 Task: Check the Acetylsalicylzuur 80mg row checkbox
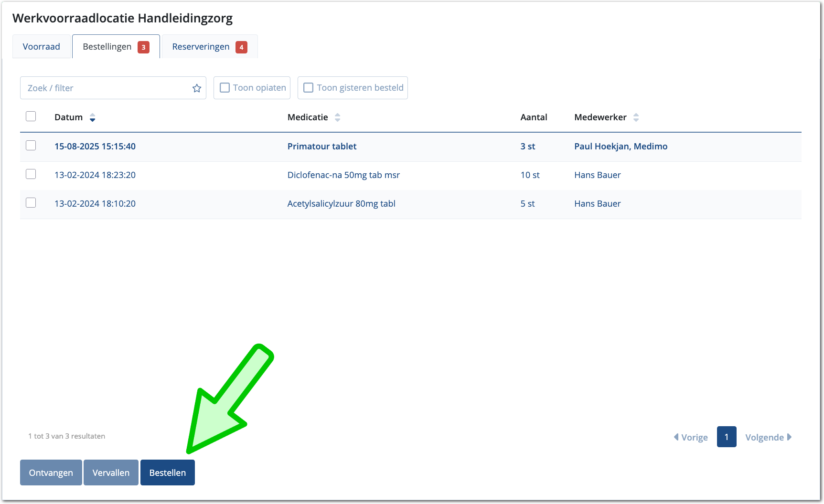[x=31, y=203]
